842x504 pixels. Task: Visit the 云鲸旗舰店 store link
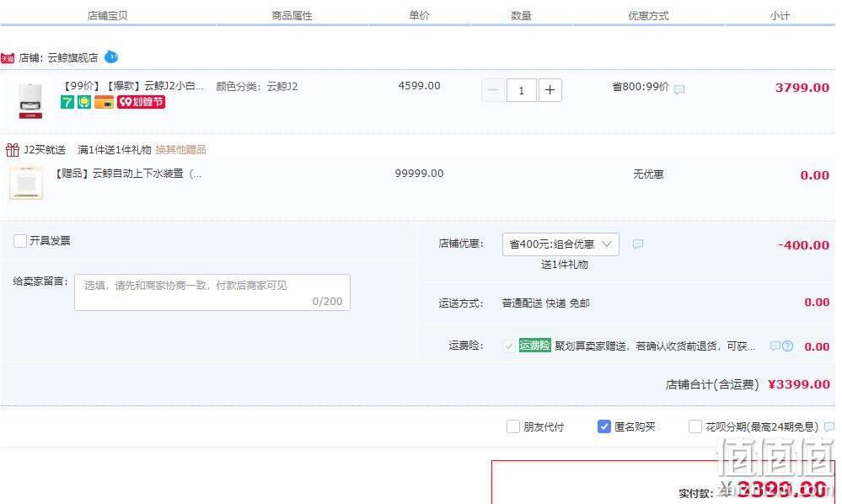pos(73,58)
